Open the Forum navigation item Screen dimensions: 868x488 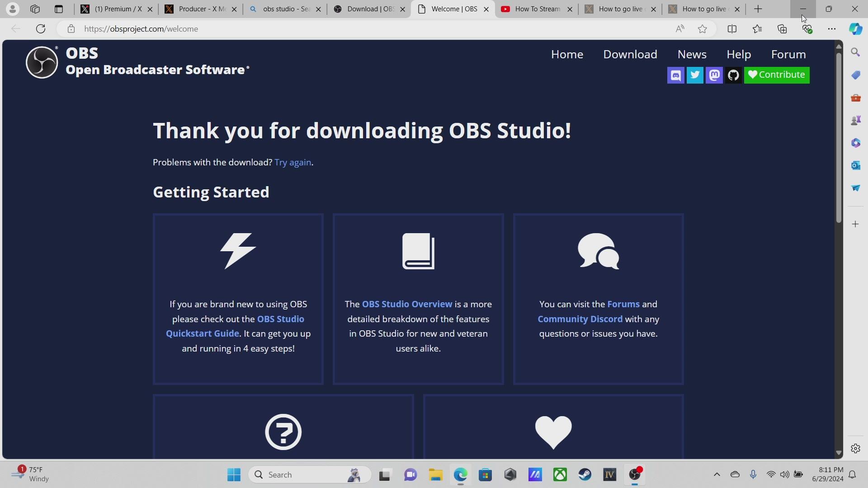pos(788,54)
